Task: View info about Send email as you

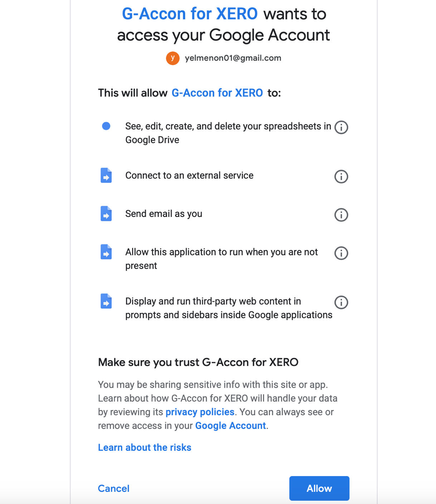Action: pos(341,215)
